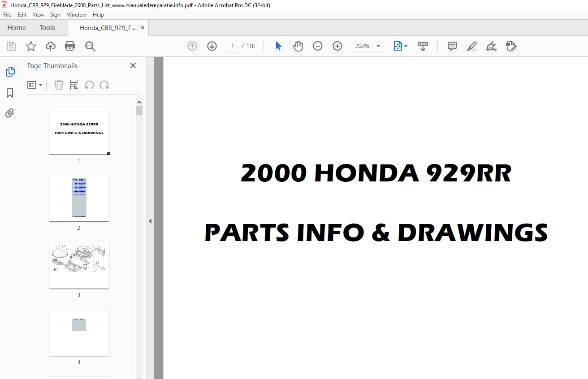Click the thumbnails panel scrollbar handle
Viewport: 588px width, 379px height.
[x=139, y=110]
